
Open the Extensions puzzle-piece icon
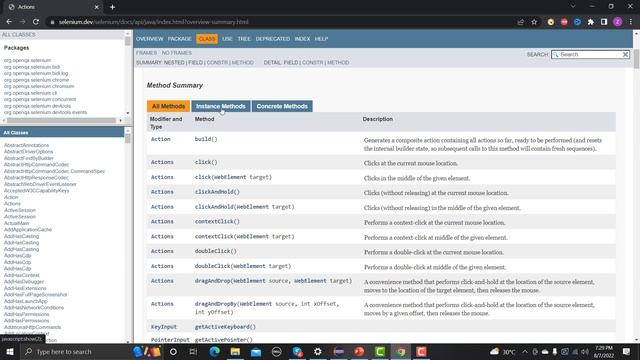point(591,22)
